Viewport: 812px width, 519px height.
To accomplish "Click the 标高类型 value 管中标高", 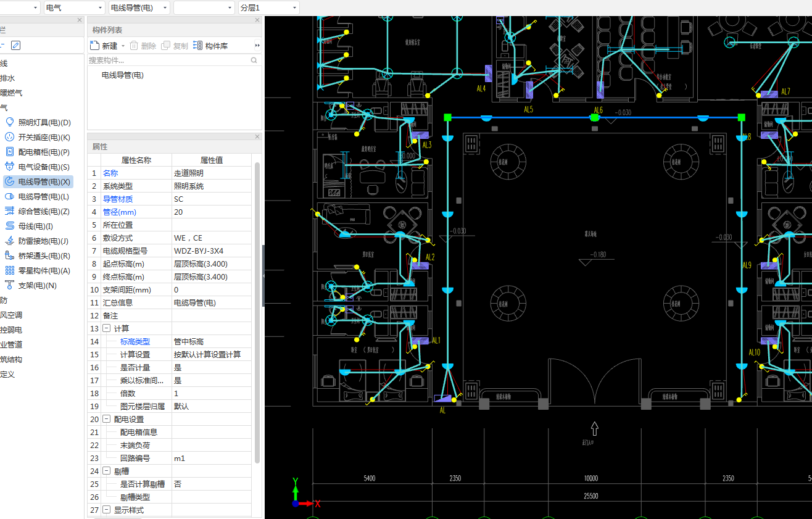I will [212, 342].
